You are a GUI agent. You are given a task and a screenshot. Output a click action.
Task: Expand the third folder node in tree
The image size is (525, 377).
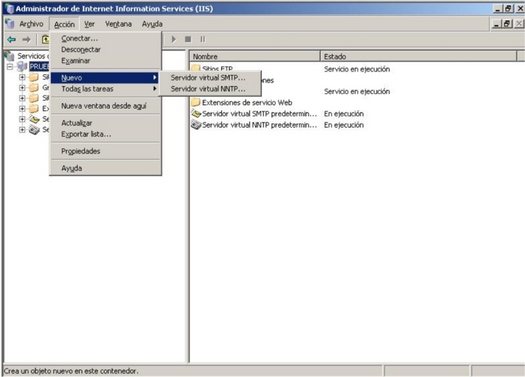click(22, 98)
